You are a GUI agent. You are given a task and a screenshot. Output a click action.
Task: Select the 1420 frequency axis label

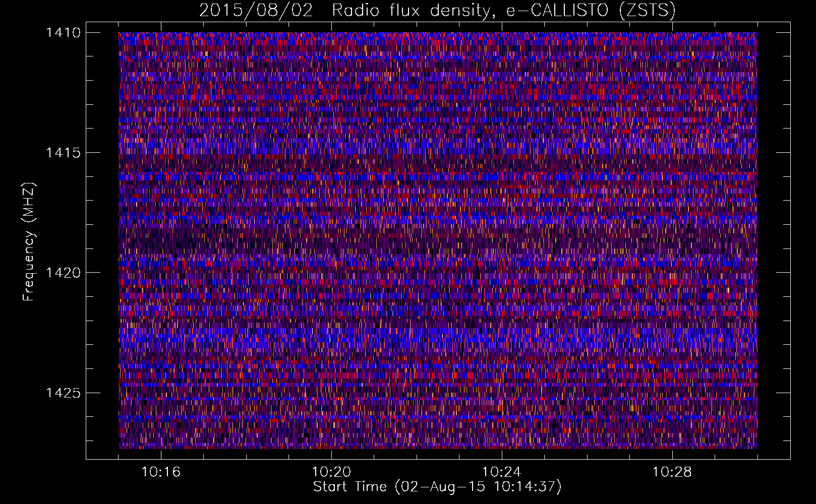(x=63, y=273)
